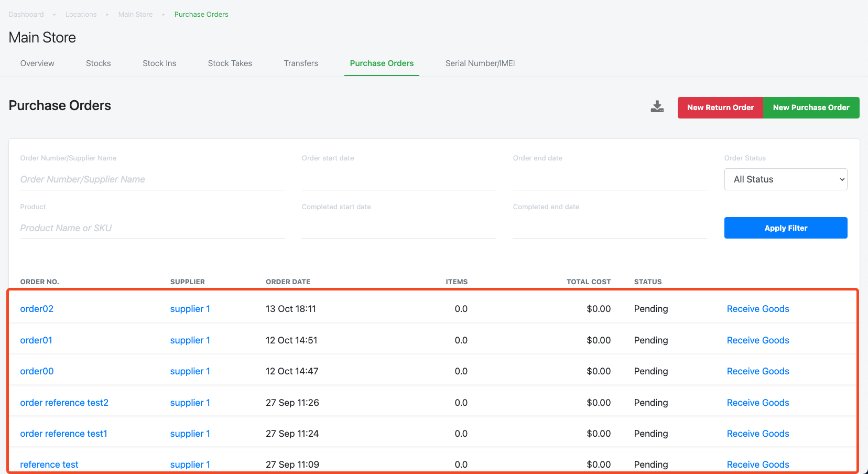Click the download export icon
Image resolution: width=868 pixels, height=474 pixels.
[657, 107]
